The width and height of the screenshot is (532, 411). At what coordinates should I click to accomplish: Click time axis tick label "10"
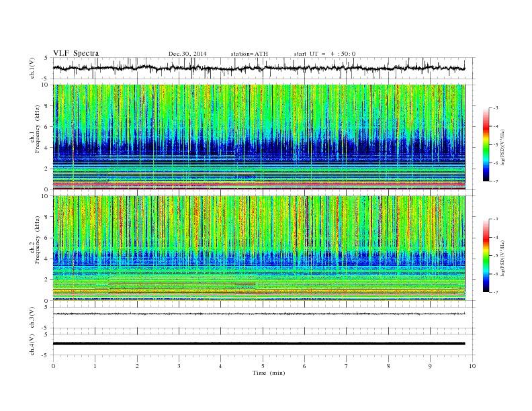(472, 366)
